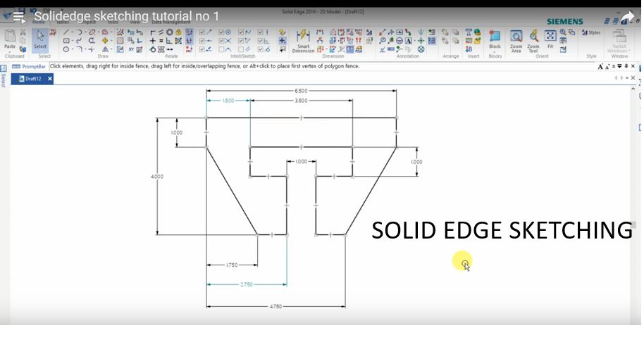Decrease PromptBar text size
The height and width of the screenshot is (361, 644).
coord(607,66)
